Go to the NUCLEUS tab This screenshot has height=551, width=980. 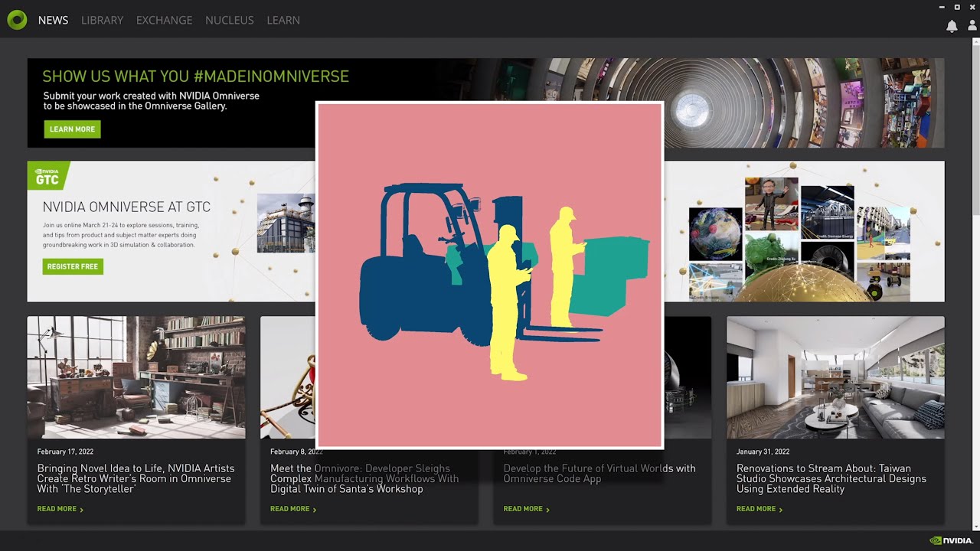pyautogui.click(x=229, y=20)
